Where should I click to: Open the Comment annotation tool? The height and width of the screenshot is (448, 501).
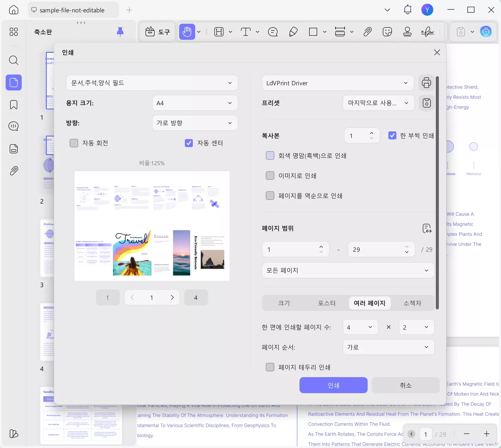coord(273,32)
